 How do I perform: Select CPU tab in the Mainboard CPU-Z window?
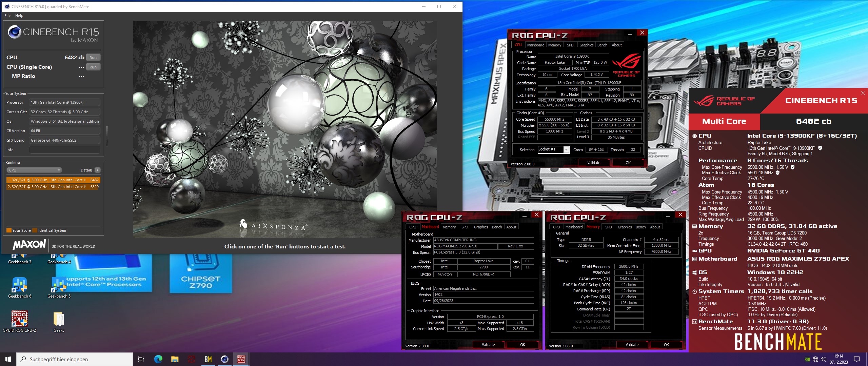[413, 227]
